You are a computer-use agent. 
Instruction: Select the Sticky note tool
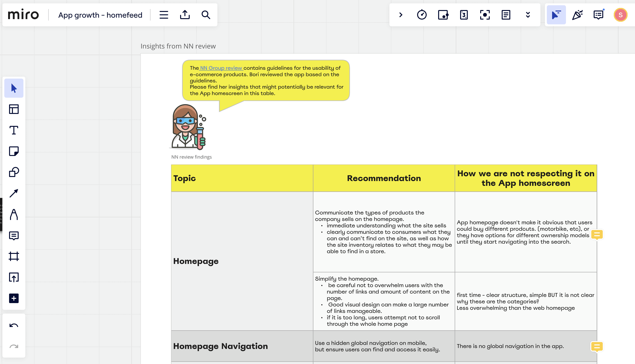[x=14, y=151]
